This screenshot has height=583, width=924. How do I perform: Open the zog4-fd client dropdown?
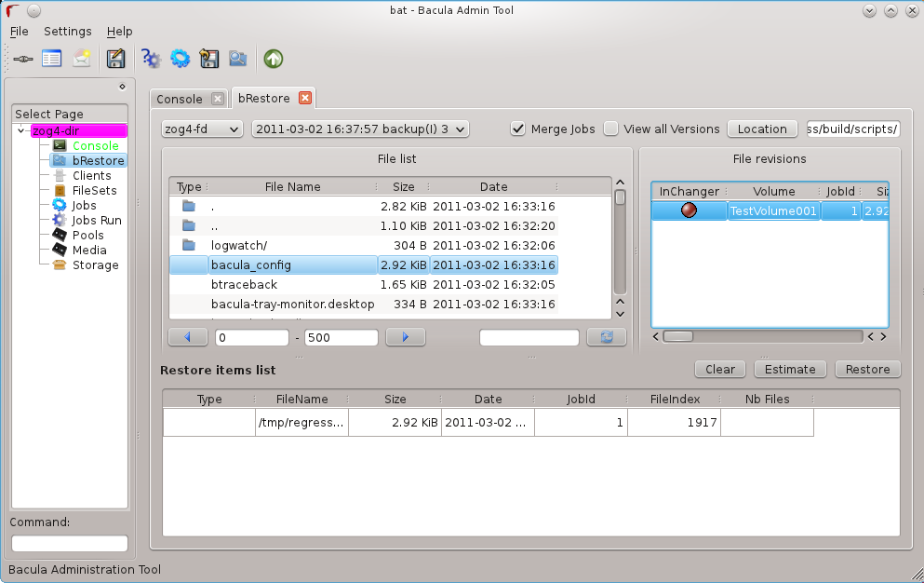tap(202, 129)
